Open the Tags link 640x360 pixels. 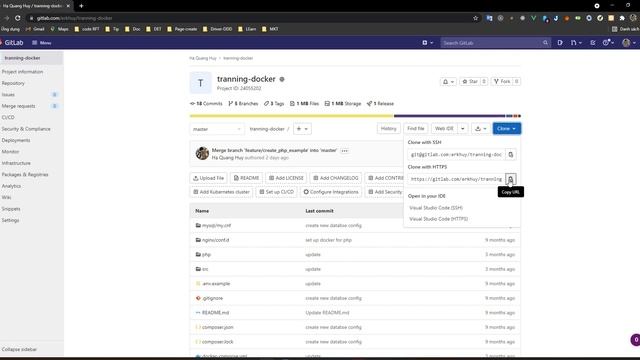(274, 104)
